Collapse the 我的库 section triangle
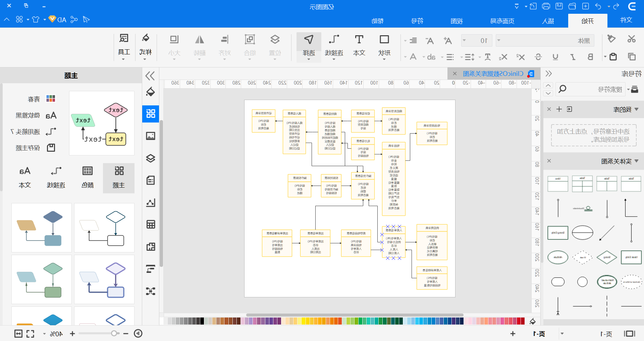644x341 pixels. pos(637,109)
